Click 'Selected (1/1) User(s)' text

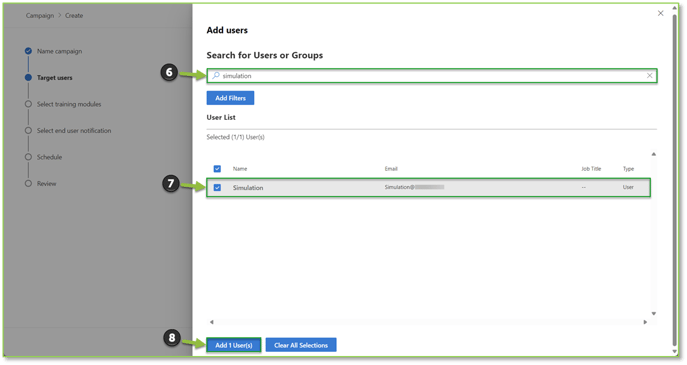point(235,137)
